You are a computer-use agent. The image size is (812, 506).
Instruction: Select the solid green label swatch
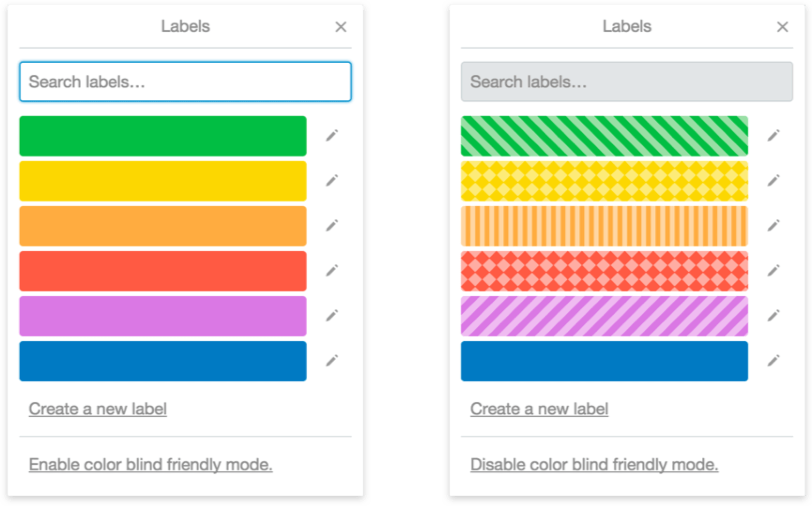pyautogui.click(x=163, y=136)
